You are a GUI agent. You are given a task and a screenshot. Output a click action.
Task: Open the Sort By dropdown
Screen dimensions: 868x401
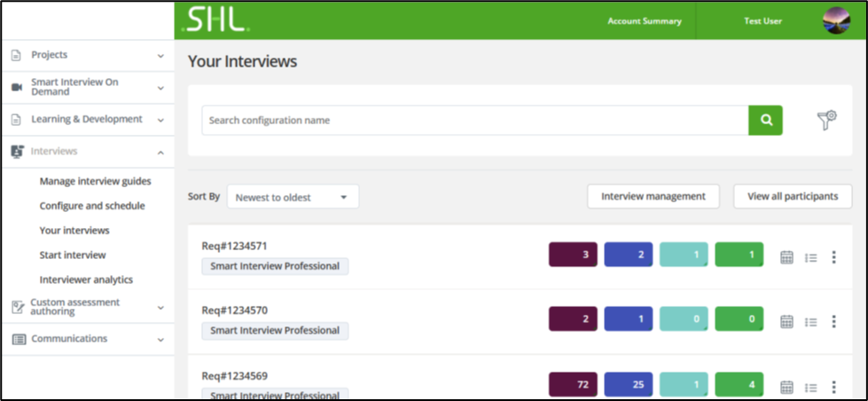tap(293, 197)
